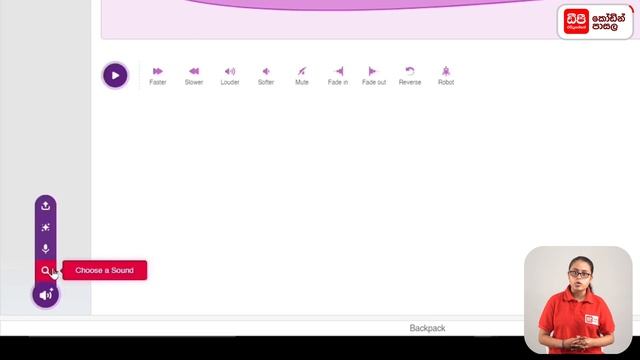Pick a Surprise sound with the sparkle icon
The width and height of the screenshot is (640, 360).
46,227
